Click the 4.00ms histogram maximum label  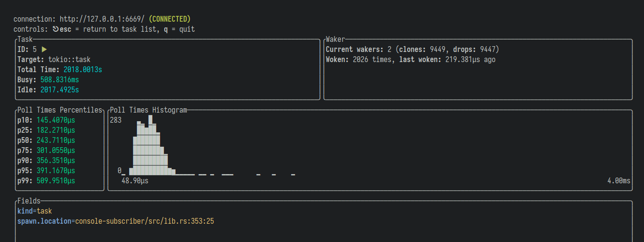pos(619,181)
